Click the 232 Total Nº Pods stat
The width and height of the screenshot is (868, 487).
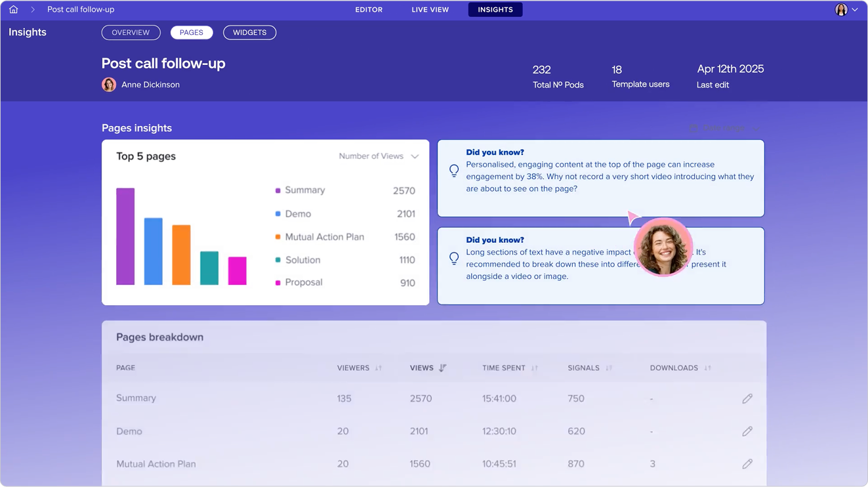(x=558, y=77)
